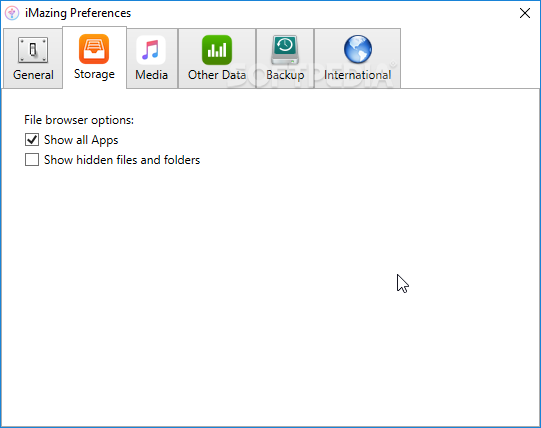Enable Show hidden files and folders checkbox
The image size is (541, 428).
[32, 160]
